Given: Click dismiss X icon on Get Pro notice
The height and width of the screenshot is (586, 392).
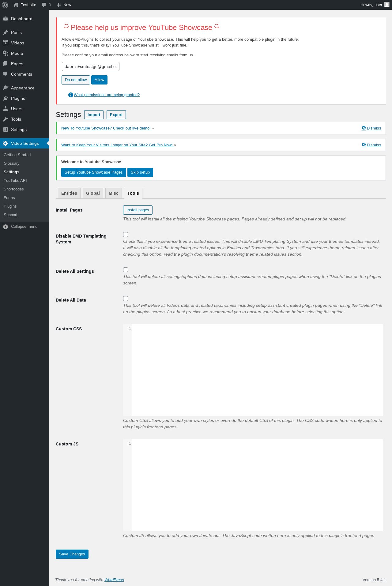Looking at the screenshot, I should click(364, 145).
